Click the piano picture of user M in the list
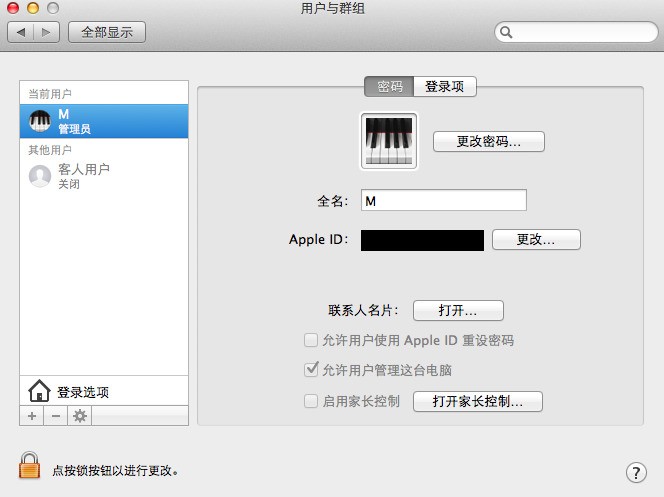This screenshot has height=497, width=664. tap(40, 121)
